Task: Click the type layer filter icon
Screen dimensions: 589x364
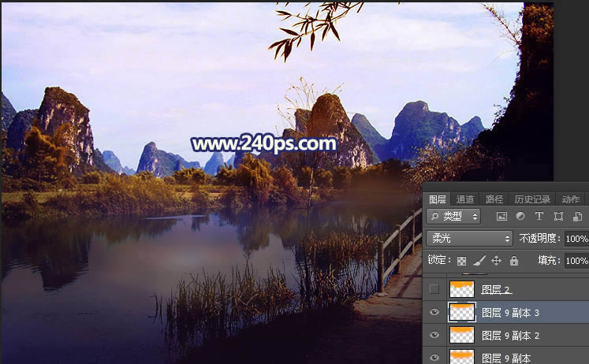Action: [539, 217]
